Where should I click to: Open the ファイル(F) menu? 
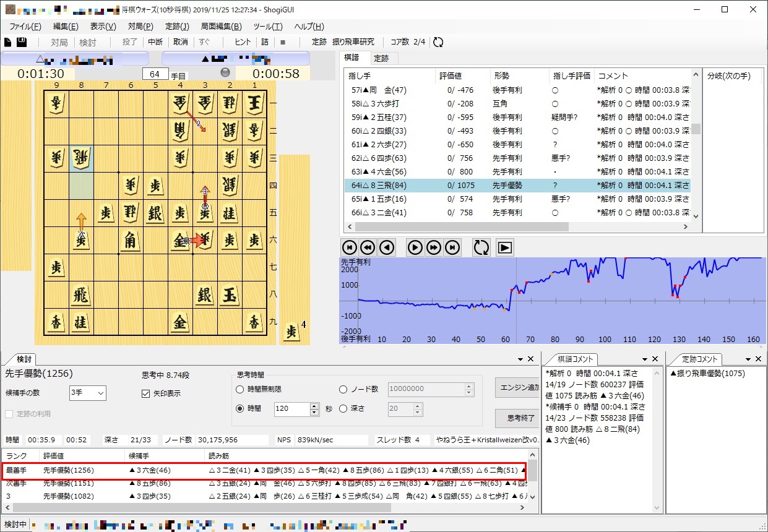click(25, 27)
